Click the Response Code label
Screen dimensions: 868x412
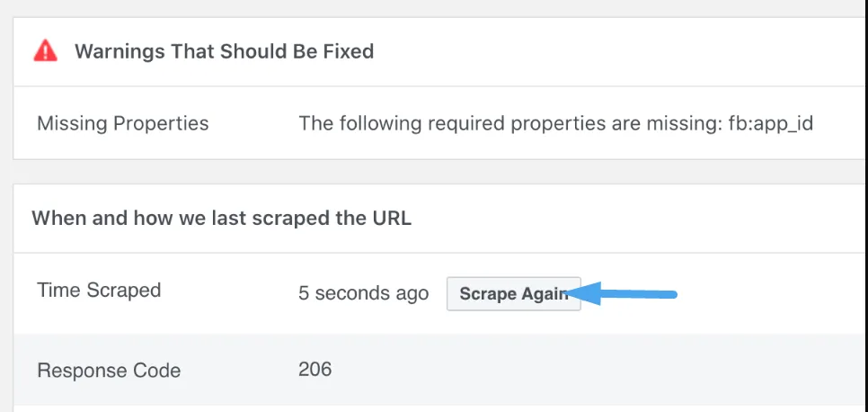pyautogui.click(x=109, y=371)
